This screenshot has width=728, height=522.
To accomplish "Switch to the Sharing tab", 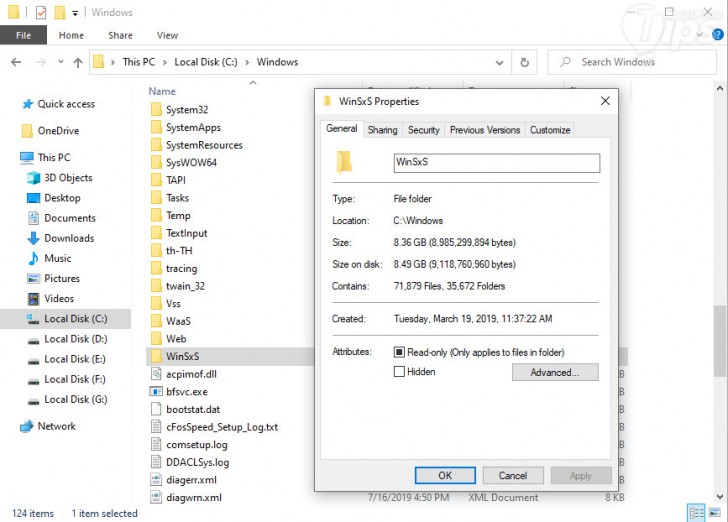I will coord(383,130).
